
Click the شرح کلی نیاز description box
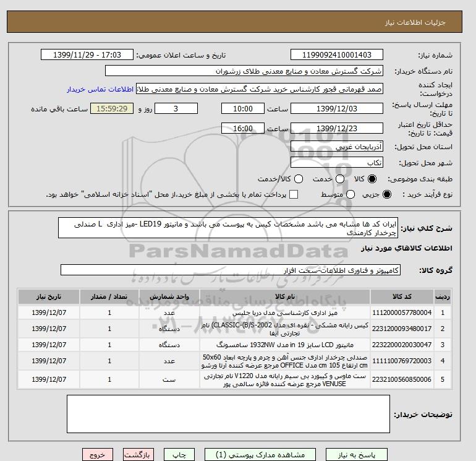coord(228,228)
